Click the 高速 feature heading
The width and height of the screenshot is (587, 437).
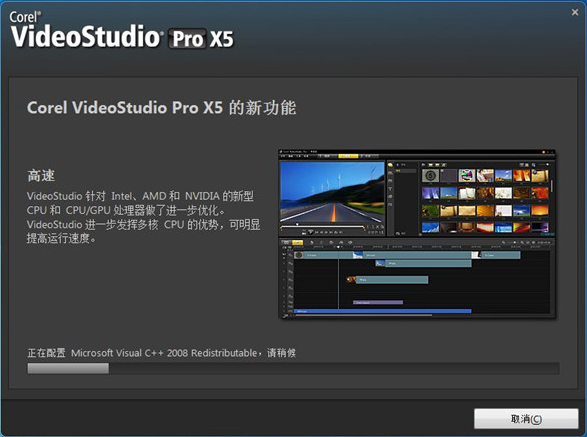(41, 175)
